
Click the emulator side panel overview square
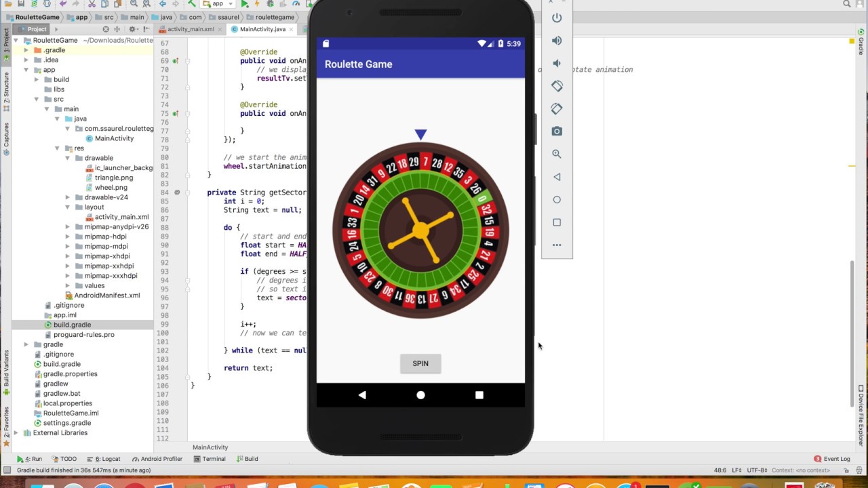[x=557, y=222]
